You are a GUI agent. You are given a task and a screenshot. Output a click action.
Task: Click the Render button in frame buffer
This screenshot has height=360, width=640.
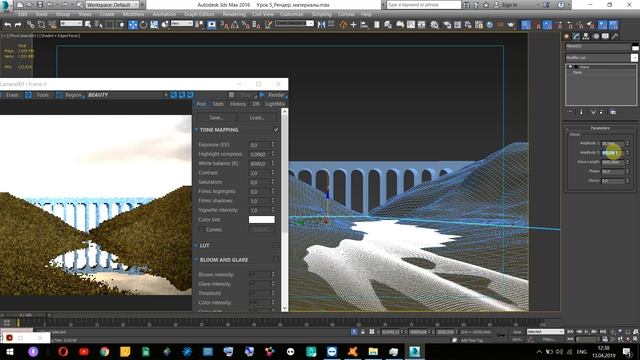tap(273, 95)
